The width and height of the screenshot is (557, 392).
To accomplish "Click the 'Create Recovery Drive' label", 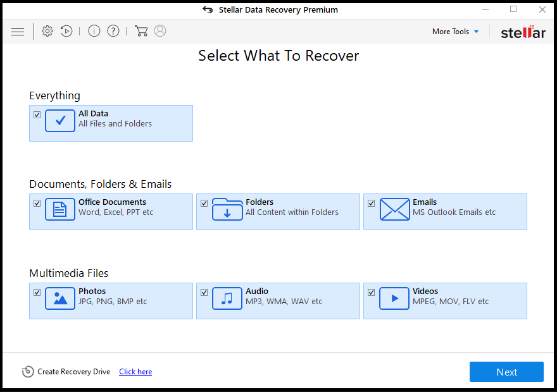I will point(74,372).
